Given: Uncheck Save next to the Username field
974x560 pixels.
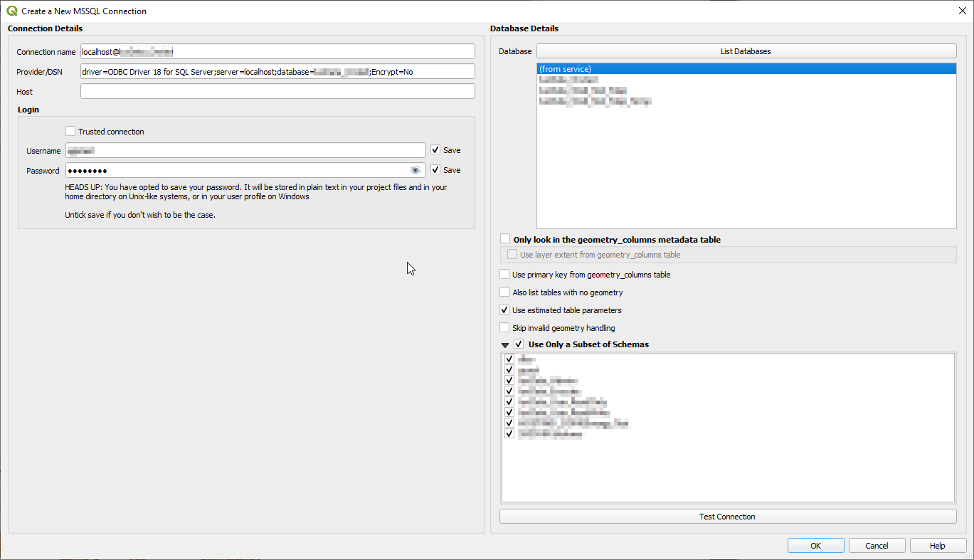Looking at the screenshot, I should click(x=435, y=149).
